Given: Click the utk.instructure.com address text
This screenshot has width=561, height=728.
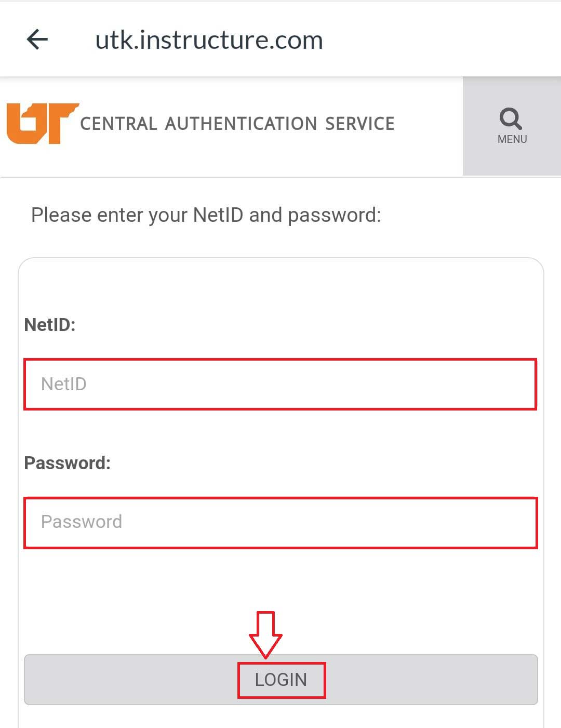Looking at the screenshot, I should [209, 40].
